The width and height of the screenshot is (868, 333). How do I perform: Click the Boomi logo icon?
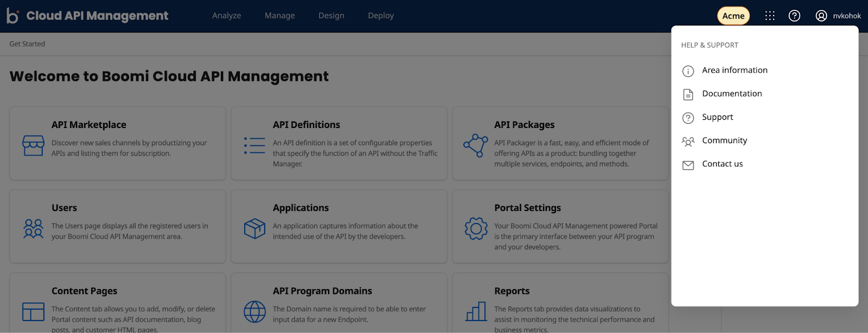(x=12, y=16)
